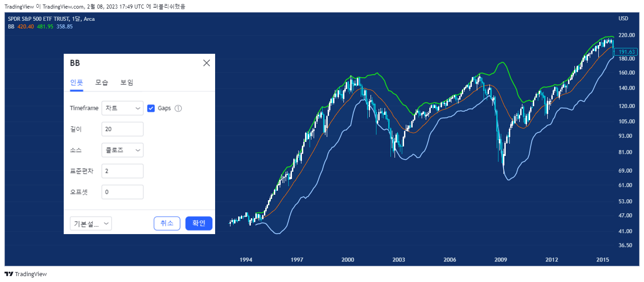Click the 2009 time axis label
Image resolution: width=644 pixels, height=282 pixels.
(x=501, y=260)
